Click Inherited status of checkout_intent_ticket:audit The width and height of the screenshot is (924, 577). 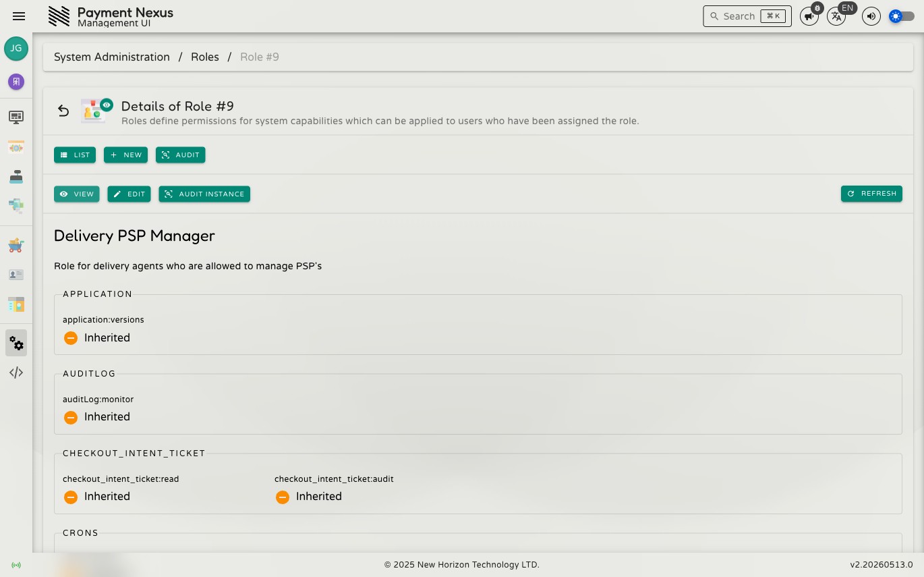coord(309,496)
